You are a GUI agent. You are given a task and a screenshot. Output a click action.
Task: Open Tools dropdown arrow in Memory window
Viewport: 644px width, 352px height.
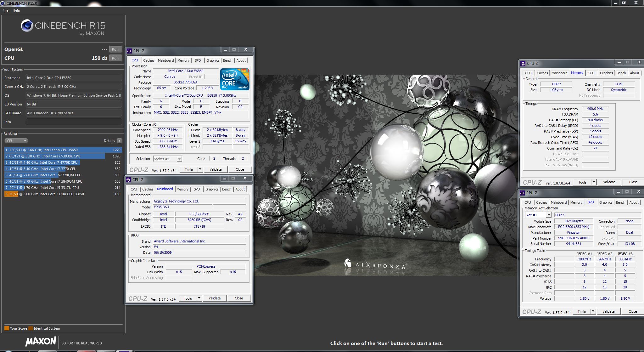coord(594,182)
